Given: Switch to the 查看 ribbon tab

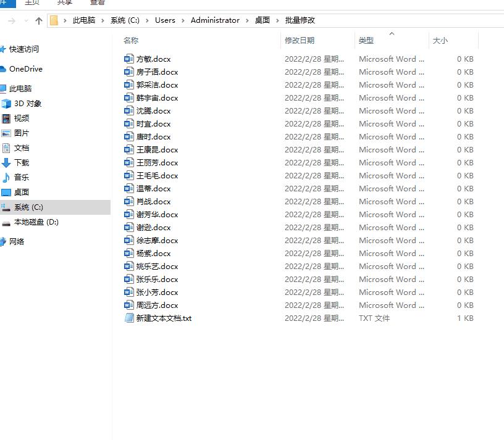Looking at the screenshot, I should pyautogui.click(x=98, y=3).
